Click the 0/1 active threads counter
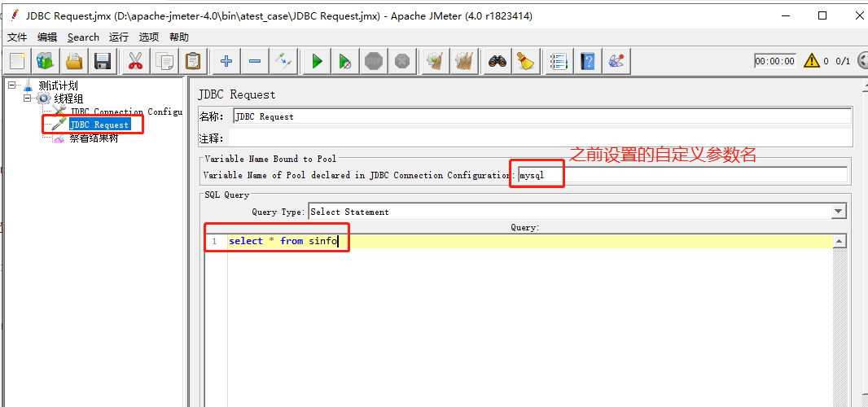This screenshot has width=868, height=407. point(843,61)
